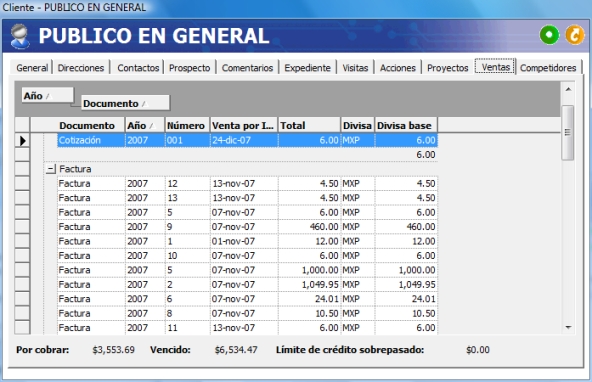Sort by the Total column header

309,125
